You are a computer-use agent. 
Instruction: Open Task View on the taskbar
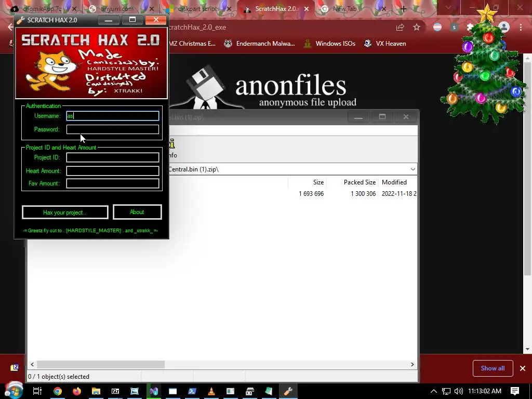pos(37,391)
